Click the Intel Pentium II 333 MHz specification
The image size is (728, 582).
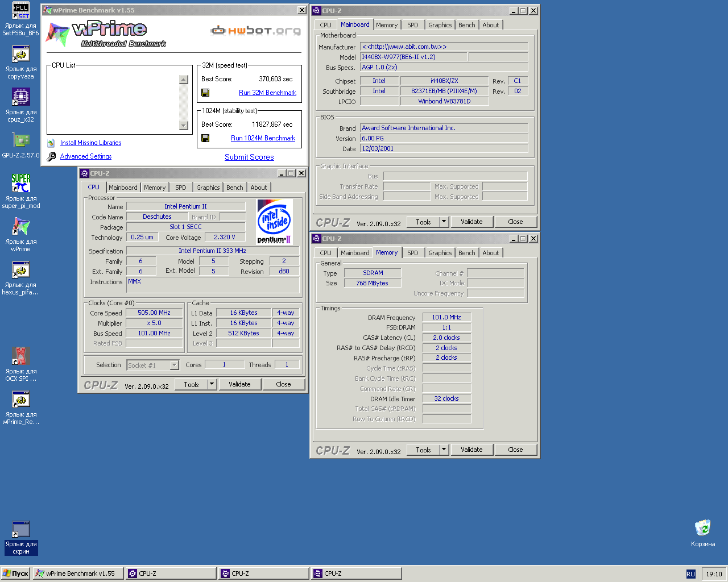[213, 251]
